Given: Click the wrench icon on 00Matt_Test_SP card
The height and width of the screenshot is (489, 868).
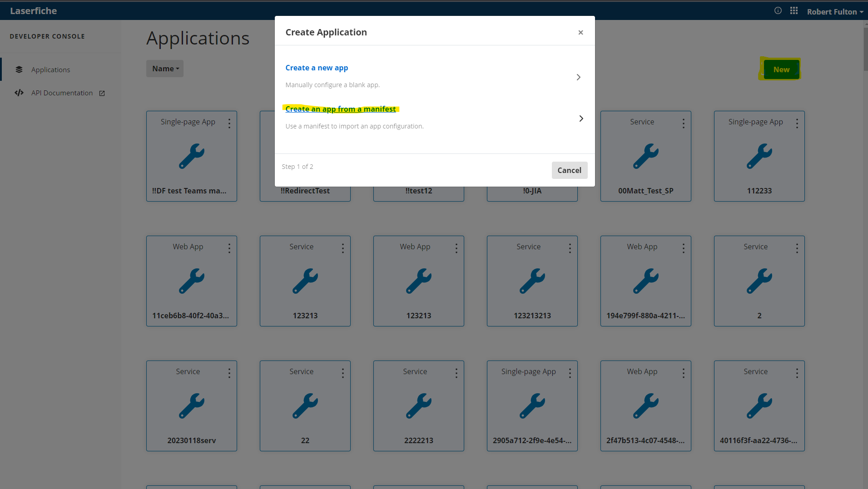Looking at the screenshot, I should 645,156.
